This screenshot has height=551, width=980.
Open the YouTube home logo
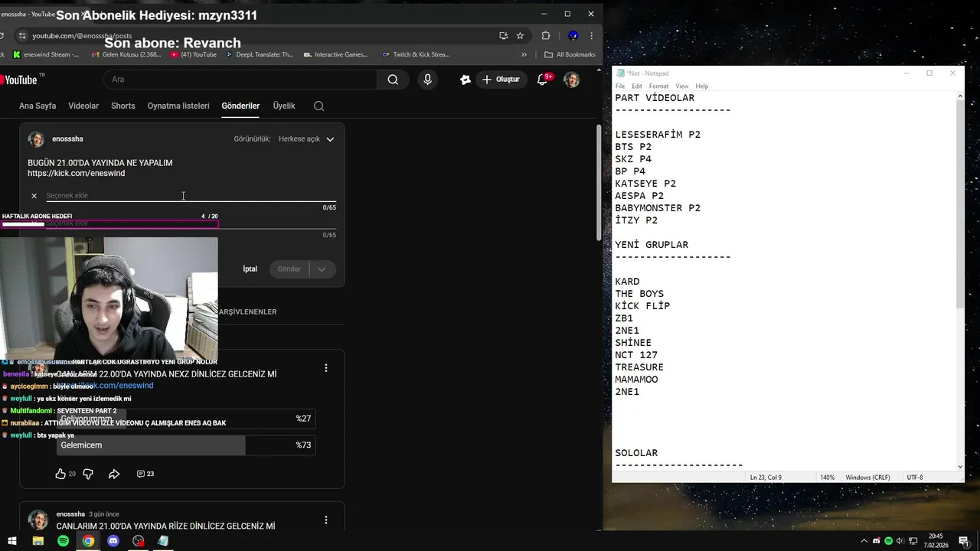click(20, 80)
